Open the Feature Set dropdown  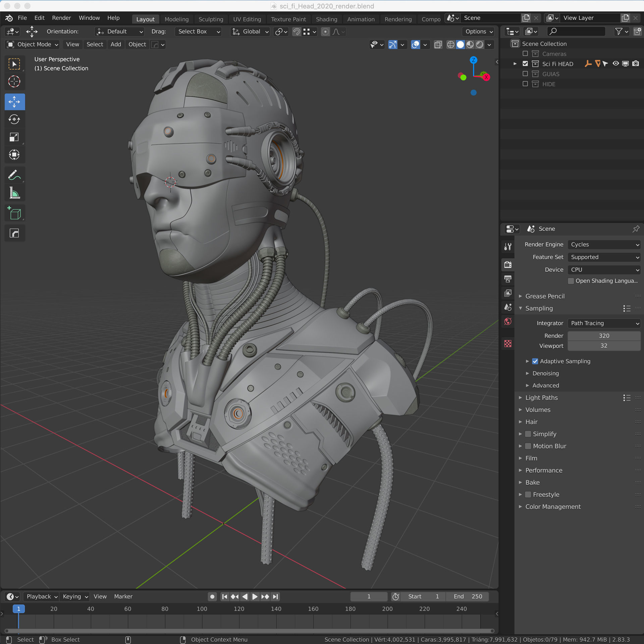pos(604,257)
